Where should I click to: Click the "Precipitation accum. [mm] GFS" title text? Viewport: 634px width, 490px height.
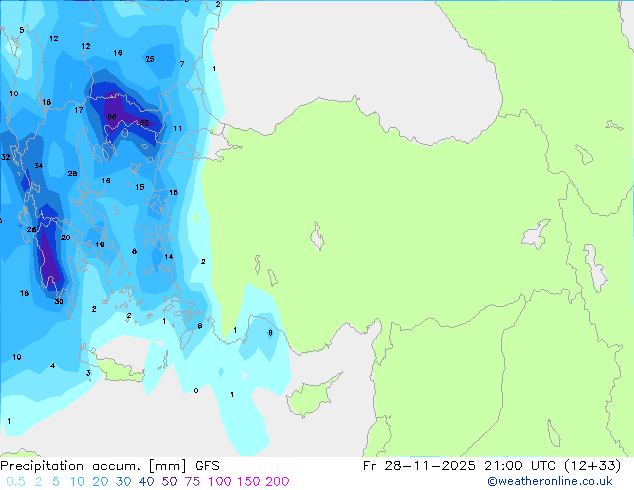(x=110, y=466)
